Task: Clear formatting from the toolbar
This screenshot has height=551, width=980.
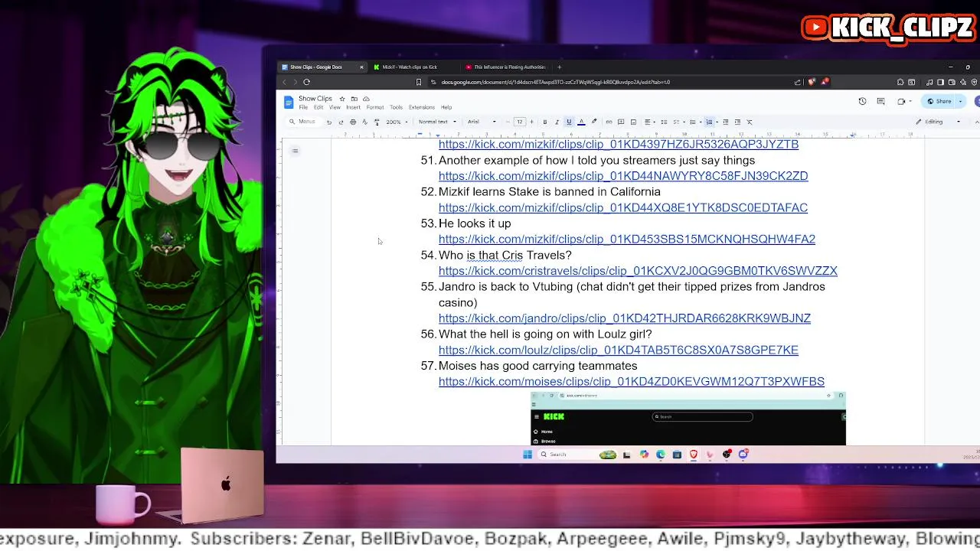Action: click(750, 122)
